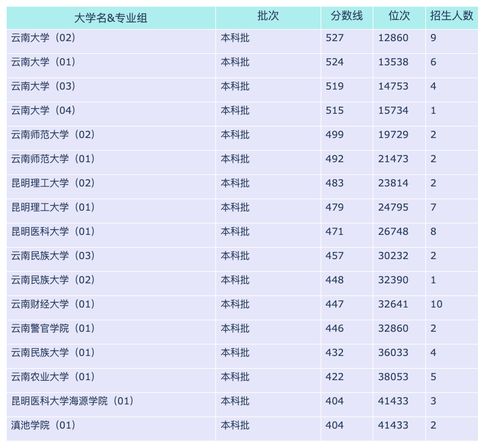
Task: Click score value 492
Action: click(335, 159)
